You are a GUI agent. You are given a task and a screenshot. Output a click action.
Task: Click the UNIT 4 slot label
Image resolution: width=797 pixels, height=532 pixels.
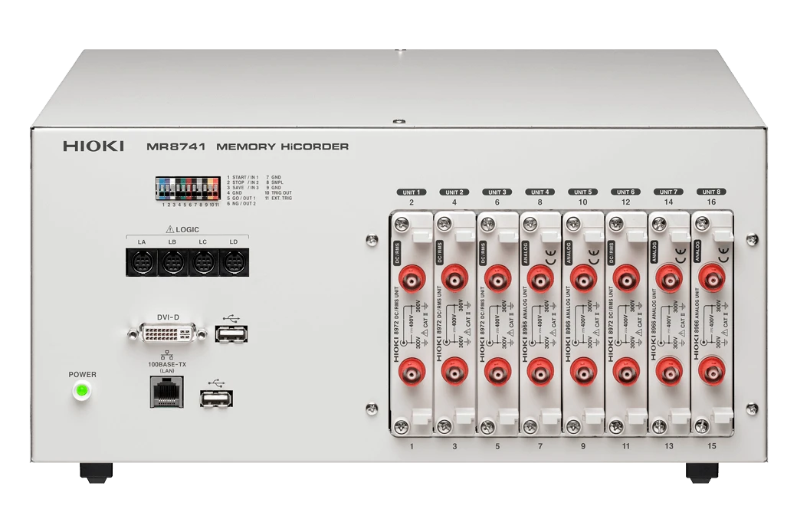coord(540,192)
